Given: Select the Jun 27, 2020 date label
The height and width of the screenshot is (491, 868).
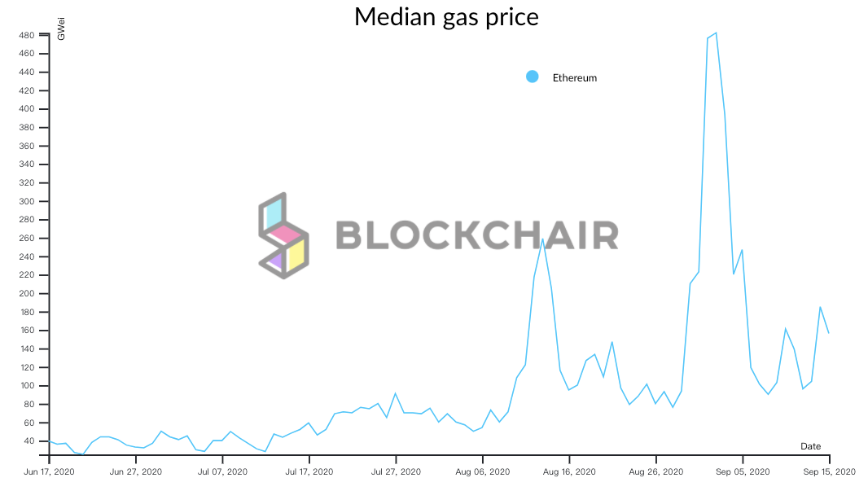Looking at the screenshot, I should click(135, 471).
